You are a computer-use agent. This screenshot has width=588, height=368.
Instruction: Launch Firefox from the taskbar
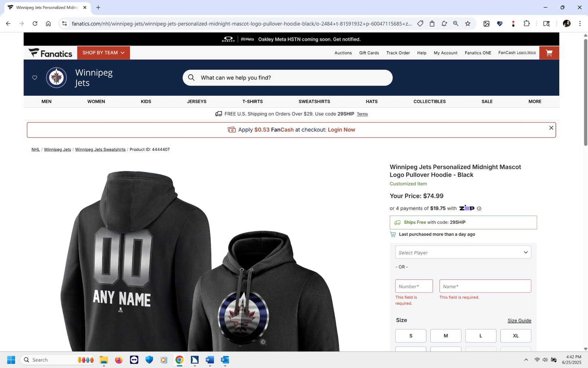119,360
